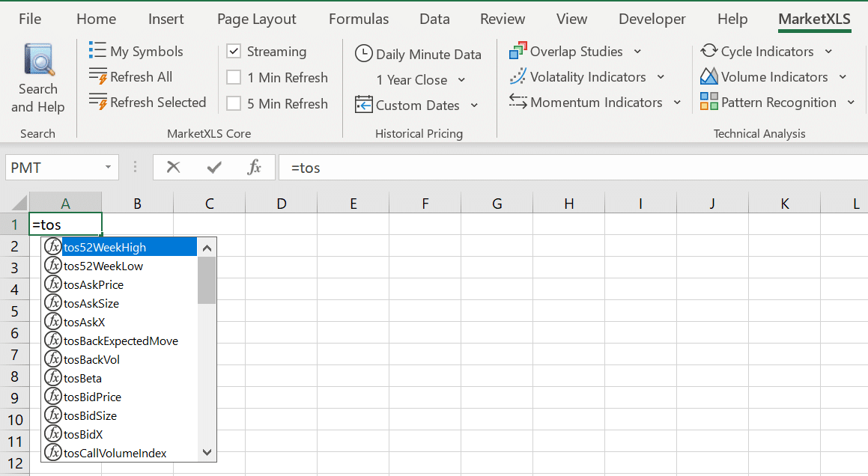Select tosBidPrice from the autocomplete list

(x=120, y=397)
